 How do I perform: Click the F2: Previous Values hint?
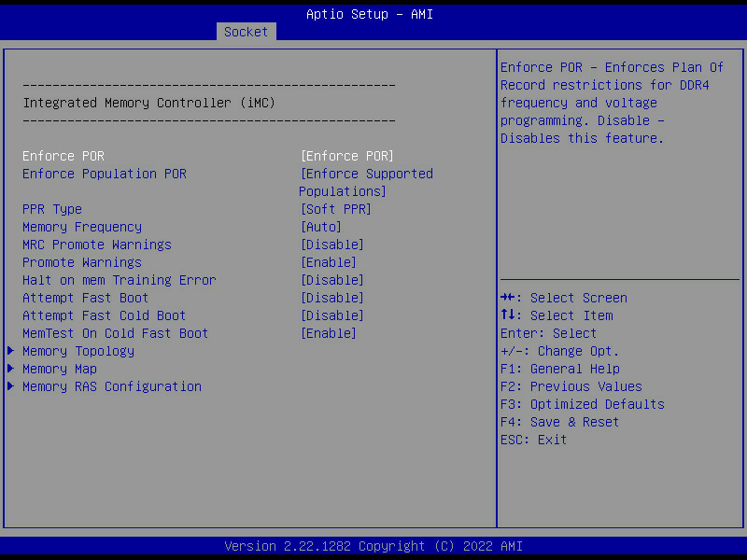571,386
